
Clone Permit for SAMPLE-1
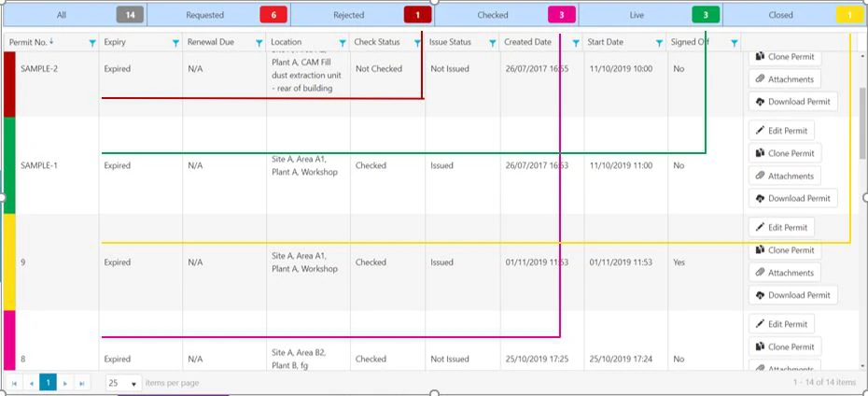tap(785, 153)
